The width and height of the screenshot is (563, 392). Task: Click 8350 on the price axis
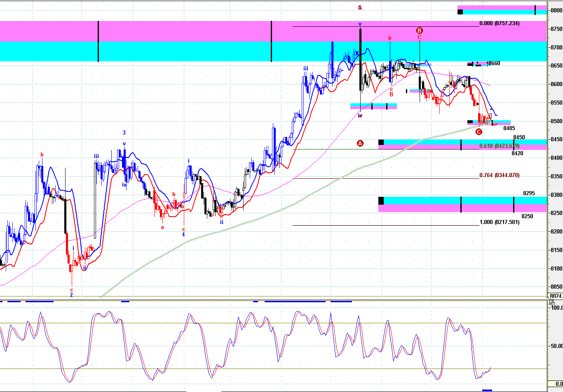pyautogui.click(x=556, y=177)
